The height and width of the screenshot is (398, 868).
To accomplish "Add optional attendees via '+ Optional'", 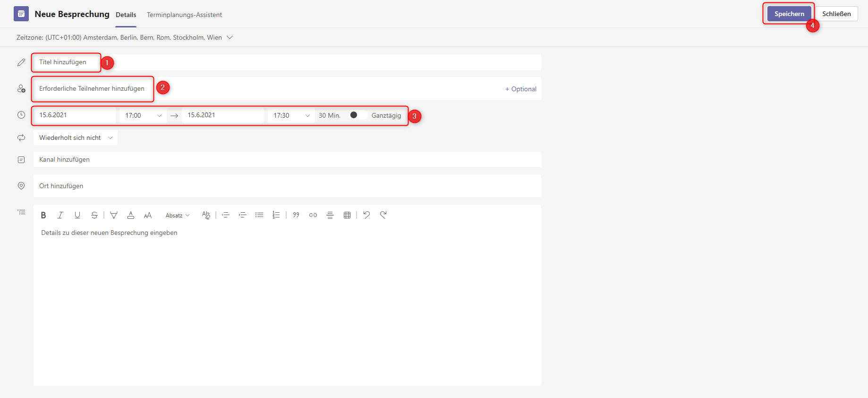I will 521,89.
